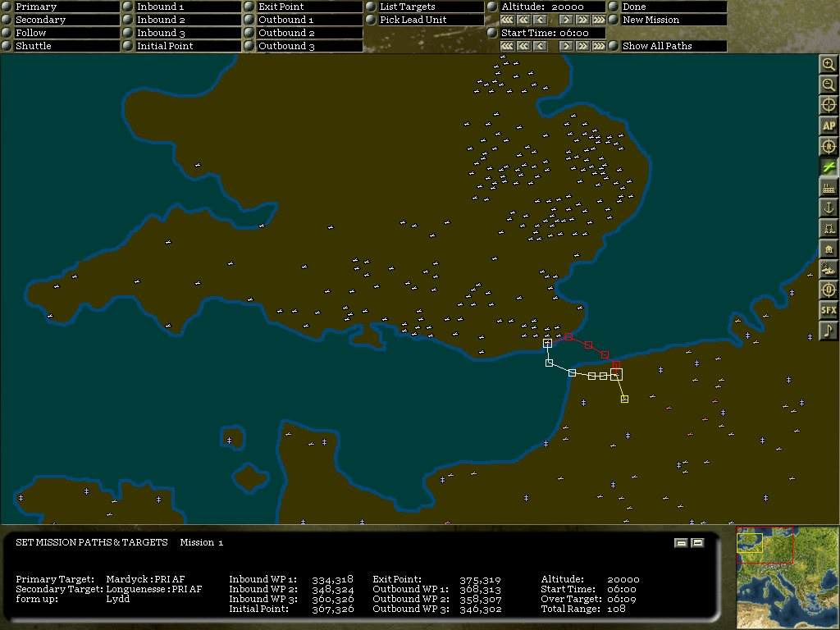
Task: Click the crosshair R icon
Action: (x=829, y=146)
